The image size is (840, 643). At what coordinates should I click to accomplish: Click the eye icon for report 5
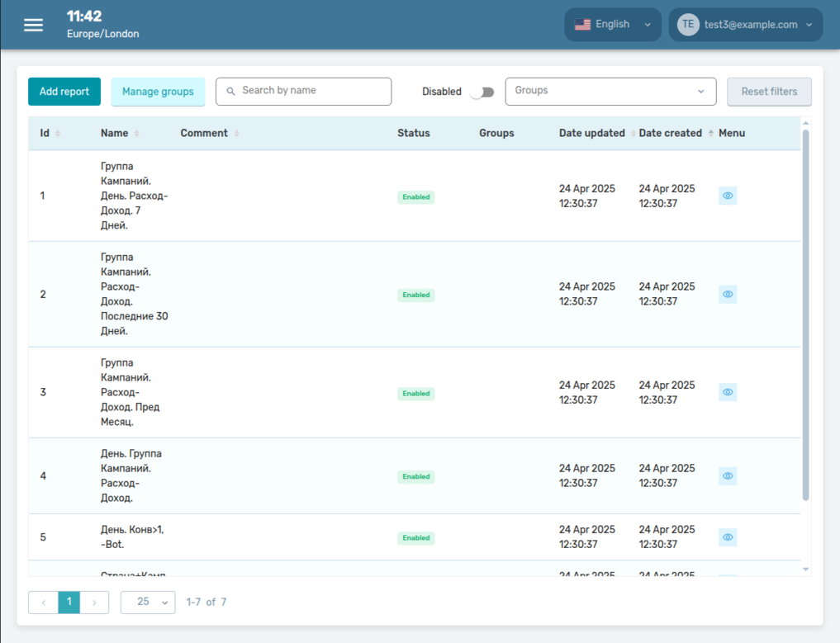728,537
